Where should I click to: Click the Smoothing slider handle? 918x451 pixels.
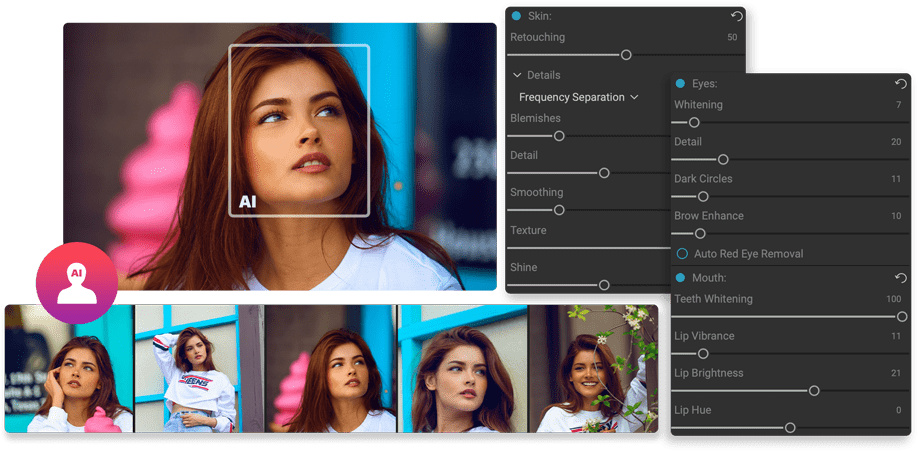click(559, 210)
